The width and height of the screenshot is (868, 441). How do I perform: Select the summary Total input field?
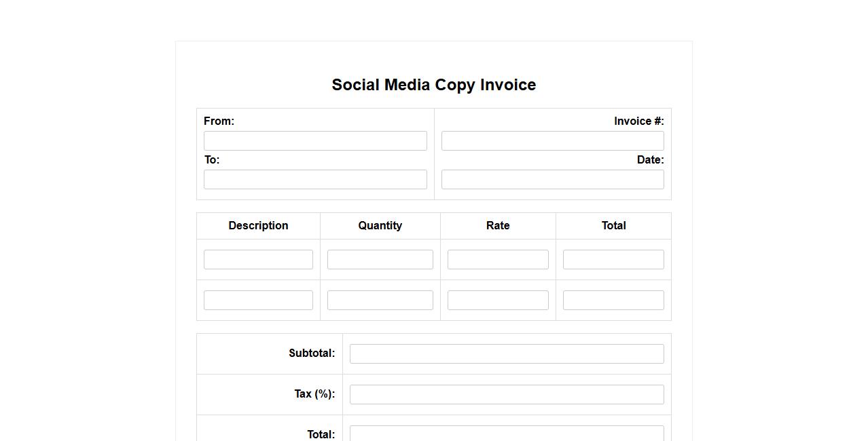click(x=507, y=434)
